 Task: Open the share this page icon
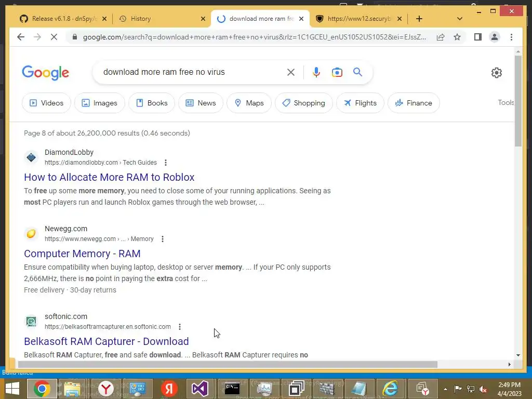click(x=441, y=37)
